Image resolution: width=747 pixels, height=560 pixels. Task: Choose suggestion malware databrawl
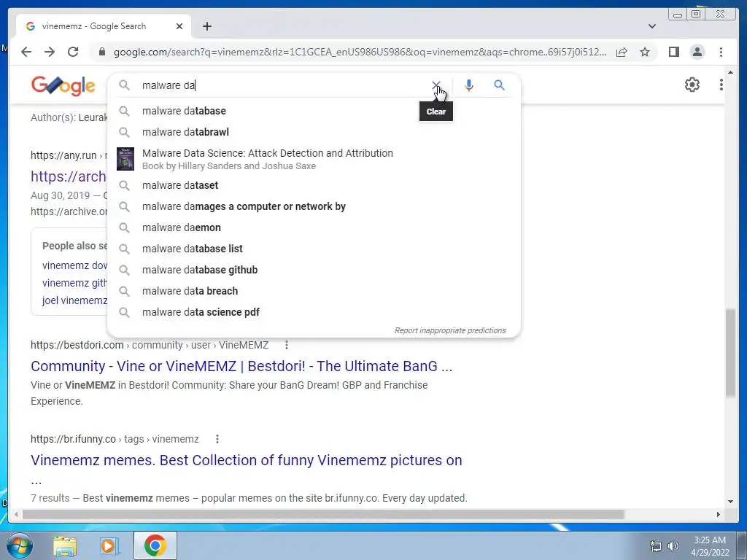(314, 132)
